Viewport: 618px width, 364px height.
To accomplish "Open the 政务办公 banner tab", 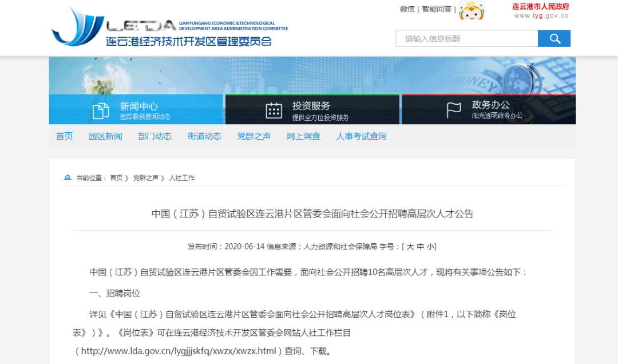I will point(489,110).
